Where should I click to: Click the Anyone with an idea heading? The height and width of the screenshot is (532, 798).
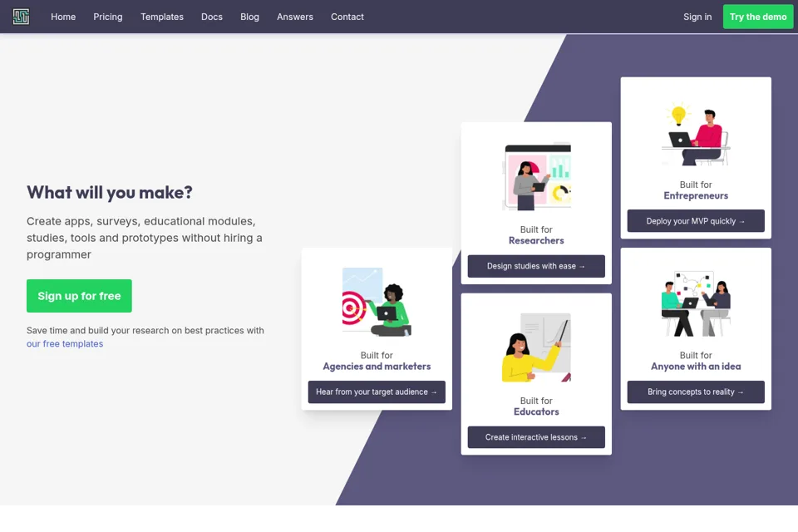pyautogui.click(x=696, y=367)
